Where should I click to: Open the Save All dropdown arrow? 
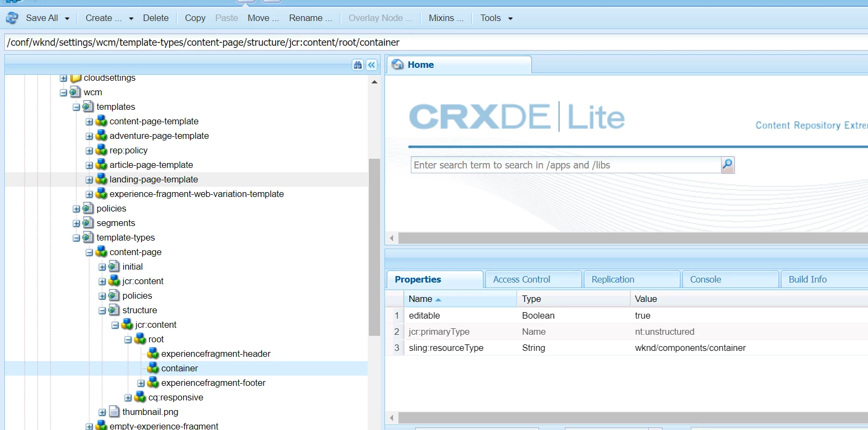(x=67, y=18)
